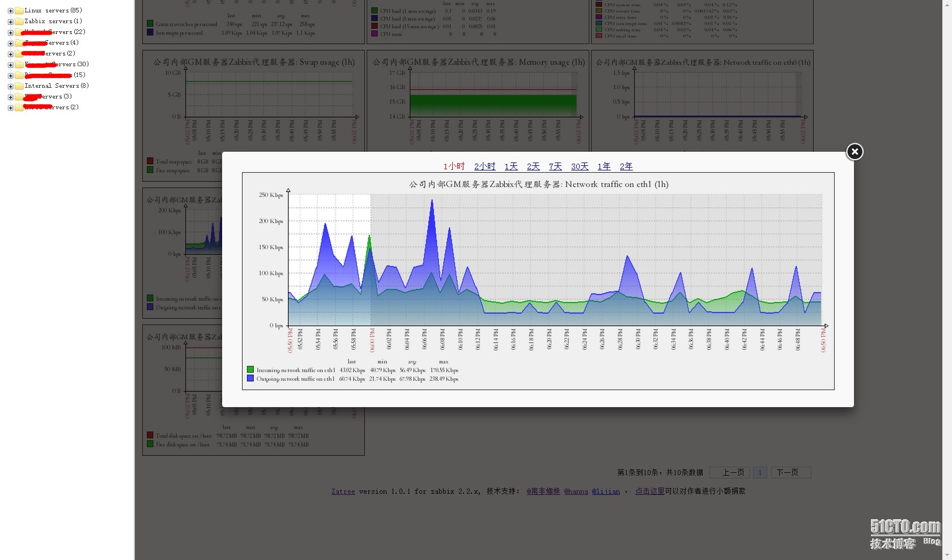Switch graph range to 2小时
This screenshot has width=952, height=560.
point(484,166)
